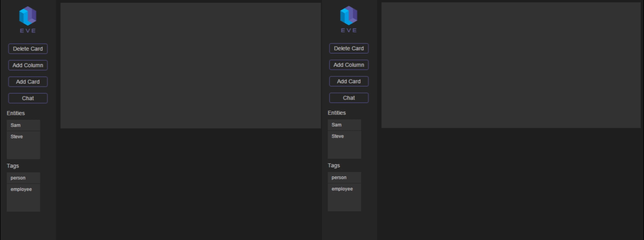Viewport: 644px width, 240px height.
Task: Click the empty board area in the right window
Action: tap(511, 65)
